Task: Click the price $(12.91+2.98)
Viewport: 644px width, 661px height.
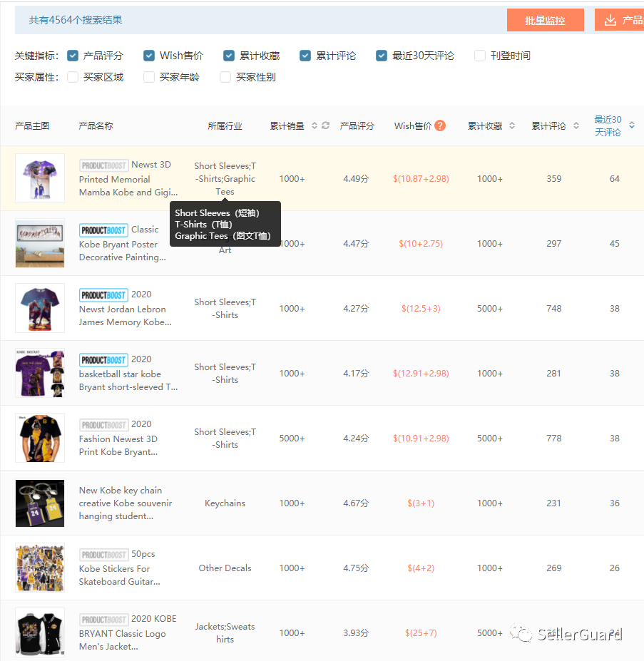Action: pos(421,374)
